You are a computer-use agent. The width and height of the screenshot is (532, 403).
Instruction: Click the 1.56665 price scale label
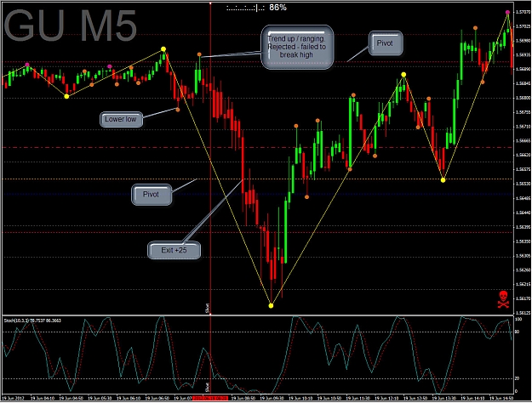pos(523,140)
